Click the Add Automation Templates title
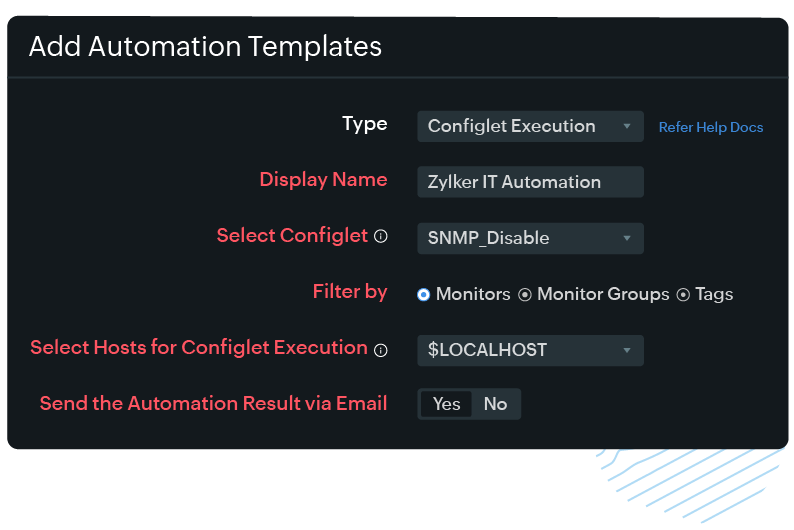Viewport: 794px width, 530px height. (x=205, y=46)
